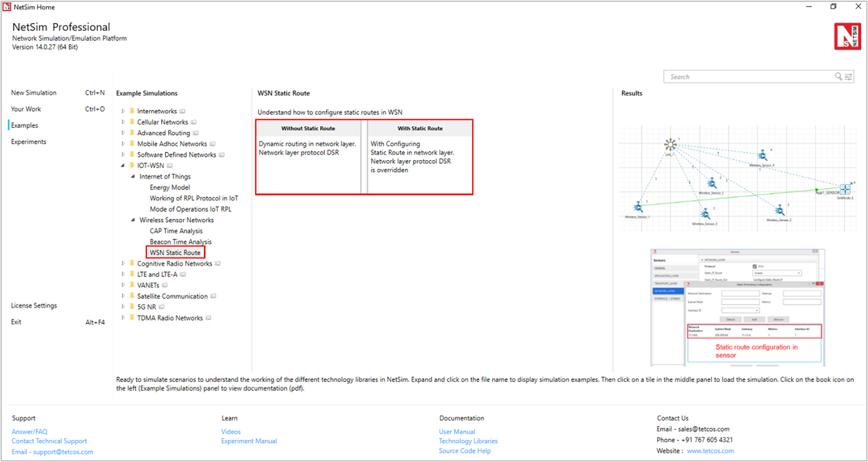Click the Satellite Communication book icon
Viewport: 868px width, 462px height.
click(213, 296)
